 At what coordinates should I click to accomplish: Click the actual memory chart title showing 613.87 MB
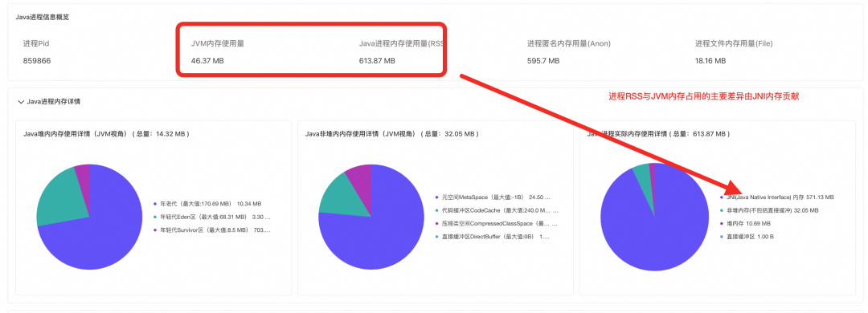click(x=658, y=134)
